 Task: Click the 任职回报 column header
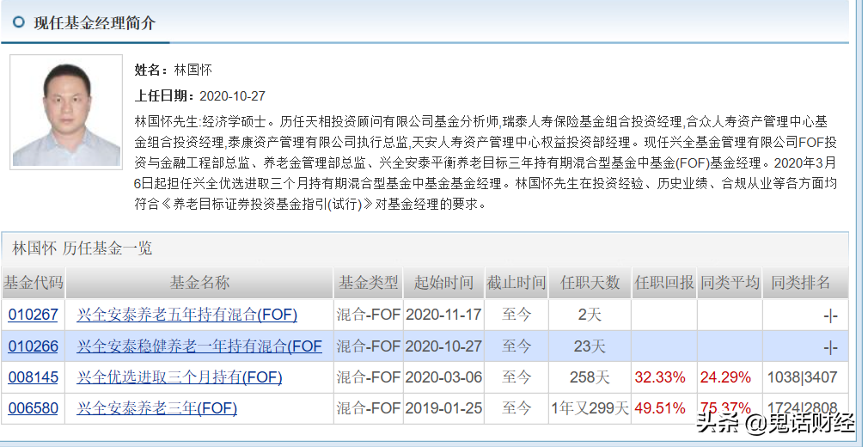pyautogui.click(x=664, y=283)
